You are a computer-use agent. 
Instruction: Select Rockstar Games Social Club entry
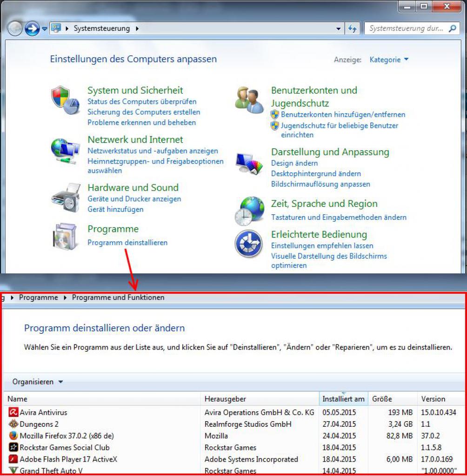click(64, 447)
